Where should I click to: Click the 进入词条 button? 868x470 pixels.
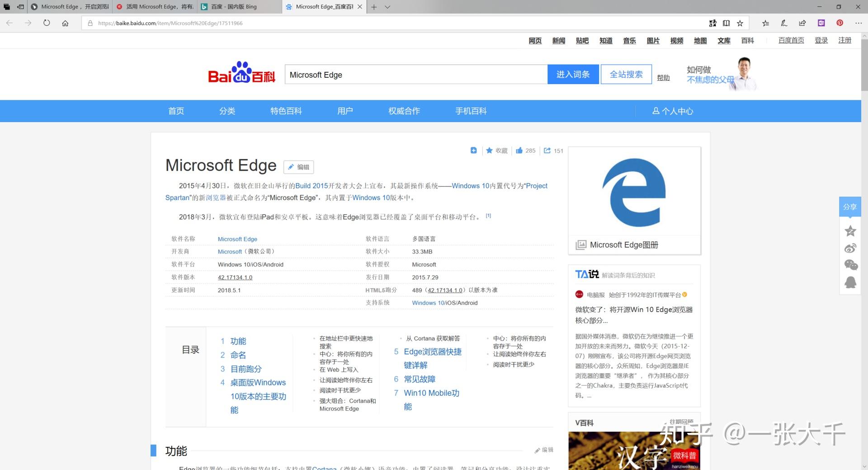tap(573, 75)
